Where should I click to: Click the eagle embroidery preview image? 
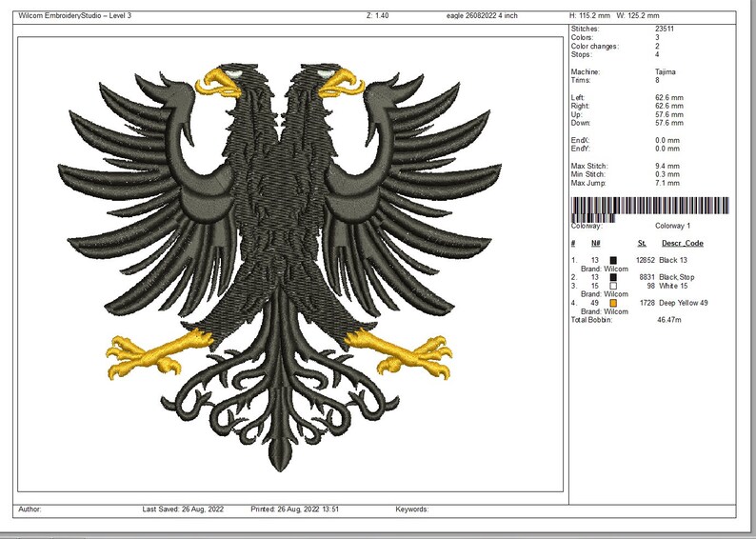click(280, 267)
